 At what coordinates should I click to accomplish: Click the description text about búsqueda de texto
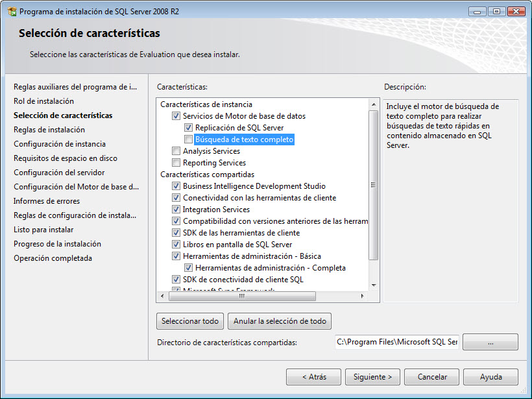(x=442, y=126)
